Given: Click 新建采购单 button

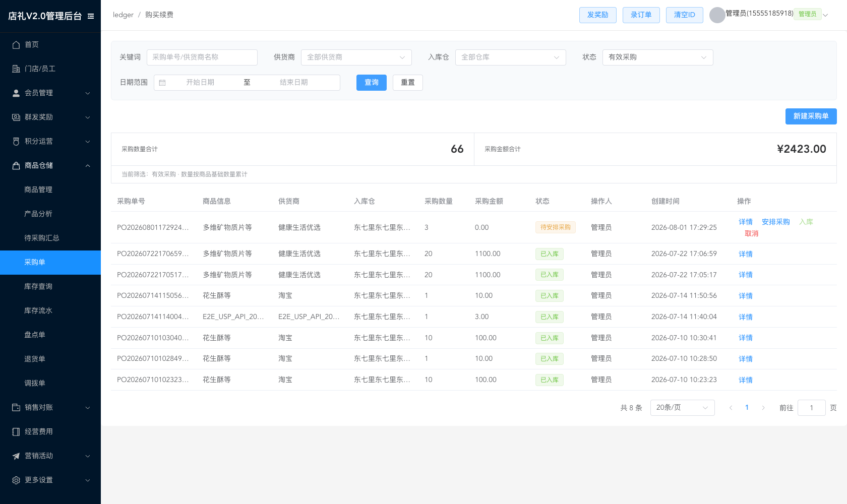Looking at the screenshot, I should (811, 116).
